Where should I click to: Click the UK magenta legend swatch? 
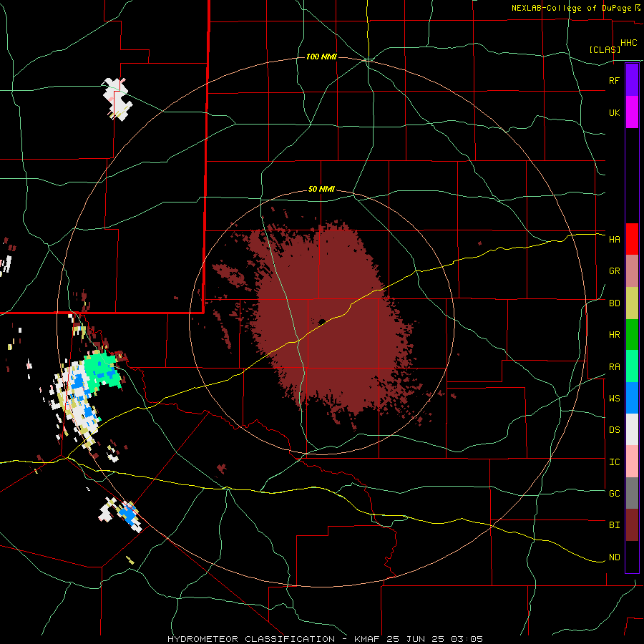pyautogui.click(x=632, y=112)
